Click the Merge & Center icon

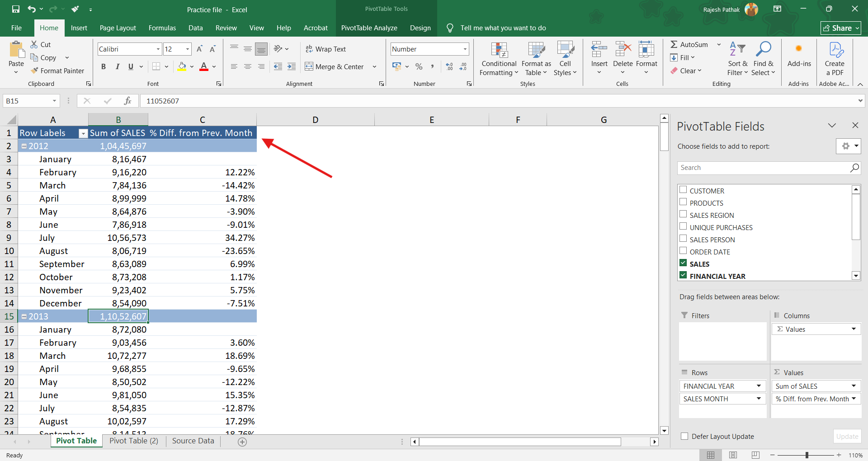coord(309,67)
